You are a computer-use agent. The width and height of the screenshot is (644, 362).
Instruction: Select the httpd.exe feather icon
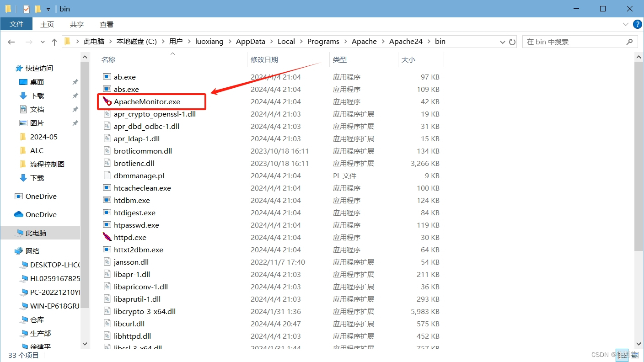tap(107, 237)
